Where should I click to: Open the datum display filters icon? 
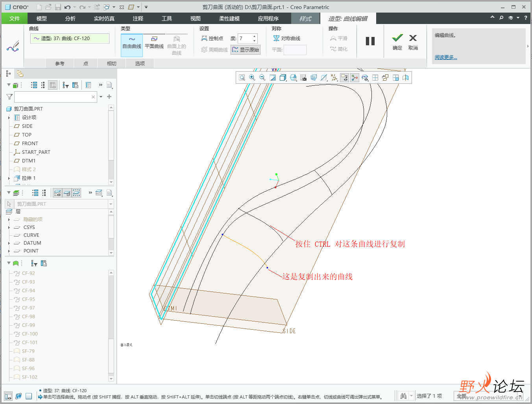click(334, 78)
